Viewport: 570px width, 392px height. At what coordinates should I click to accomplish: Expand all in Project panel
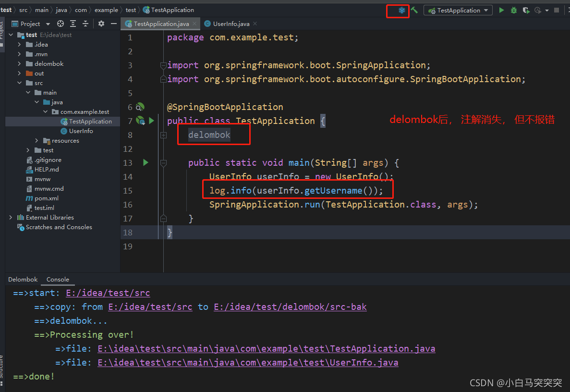[73, 24]
